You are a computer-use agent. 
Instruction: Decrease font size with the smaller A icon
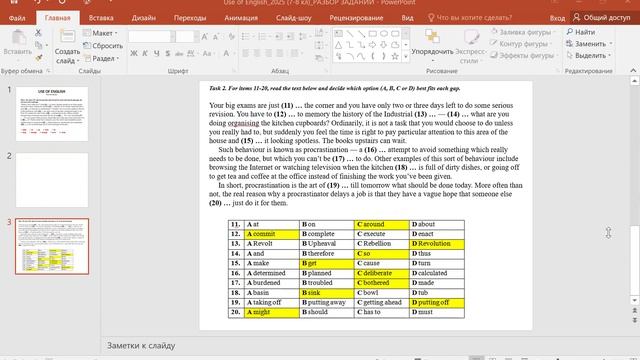point(216,37)
